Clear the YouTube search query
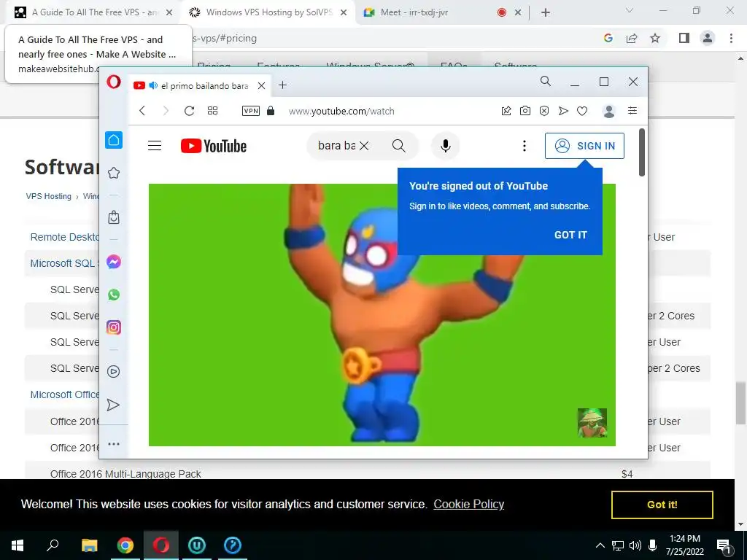Image resolution: width=747 pixels, height=560 pixels. pos(364,146)
